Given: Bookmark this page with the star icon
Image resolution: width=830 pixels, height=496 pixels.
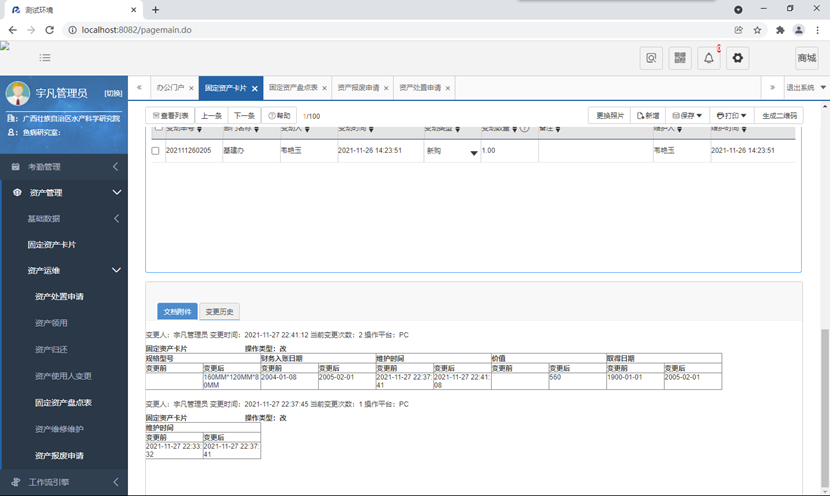Looking at the screenshot, I should [757, 30].
